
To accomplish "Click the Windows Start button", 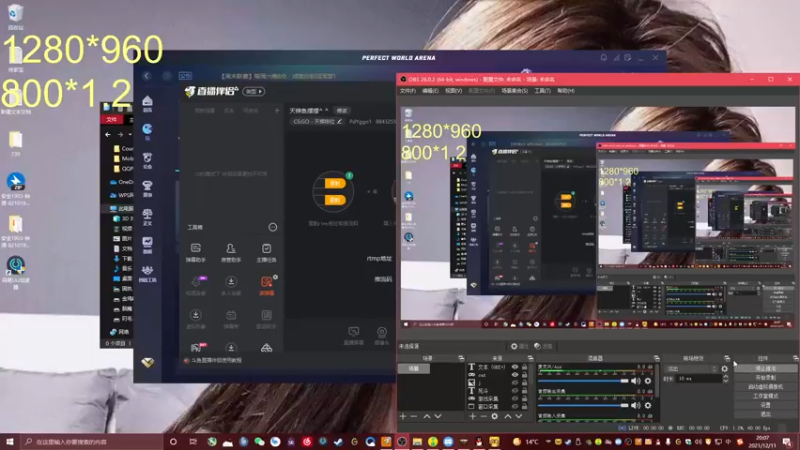I will [9, 441].
